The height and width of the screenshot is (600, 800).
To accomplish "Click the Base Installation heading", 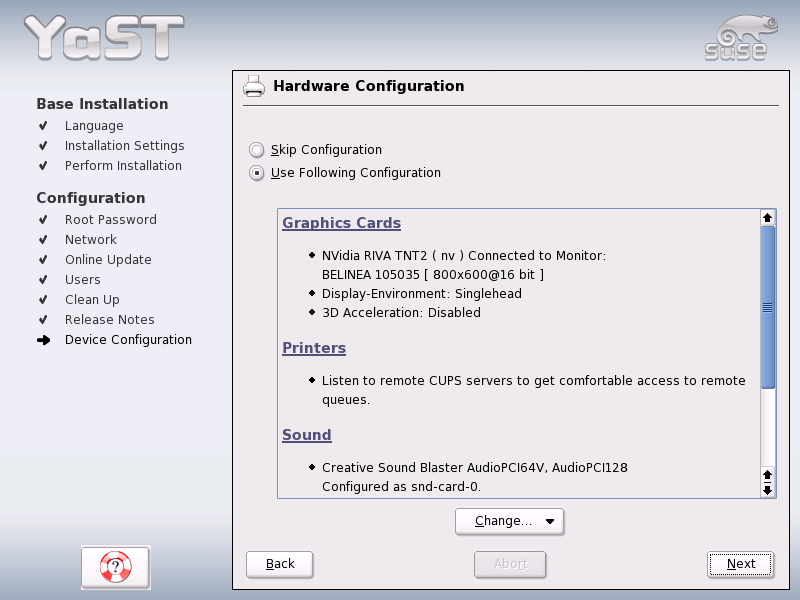I will click(x=102, y=104).
